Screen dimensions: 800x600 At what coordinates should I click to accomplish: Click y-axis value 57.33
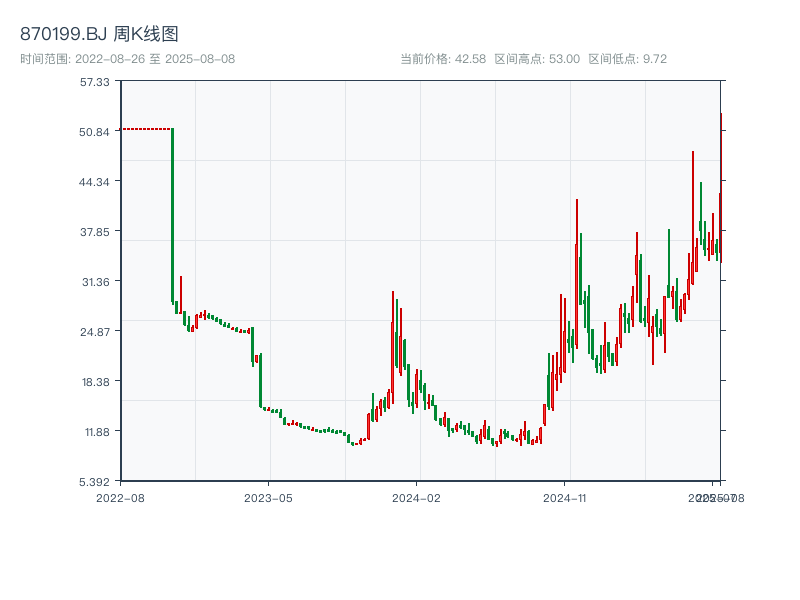click(x=94, y=82)
